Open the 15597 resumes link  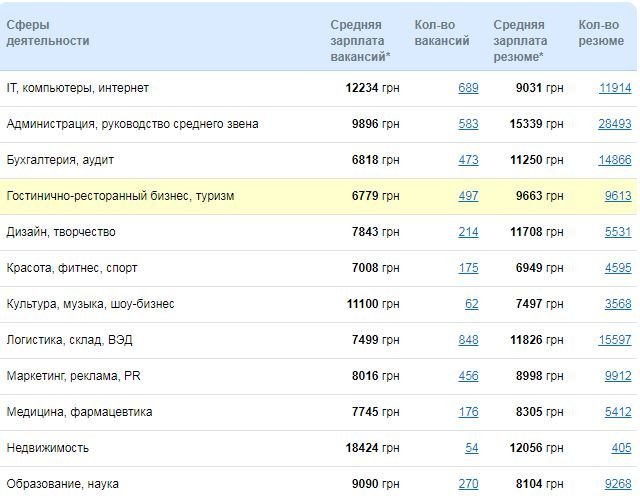click(615, 340)
